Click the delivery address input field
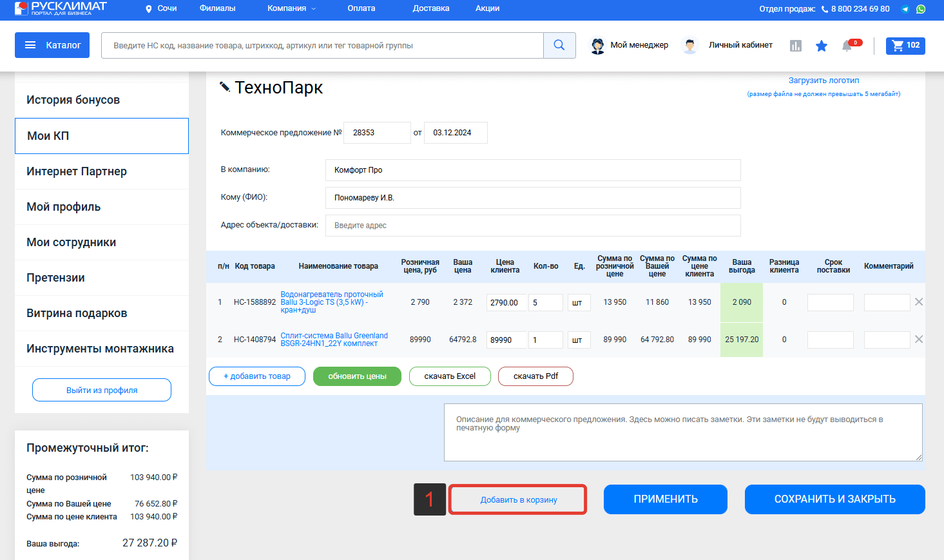Image resolution: width=944 pixels, height=560 pixels. tap(533, 226)
